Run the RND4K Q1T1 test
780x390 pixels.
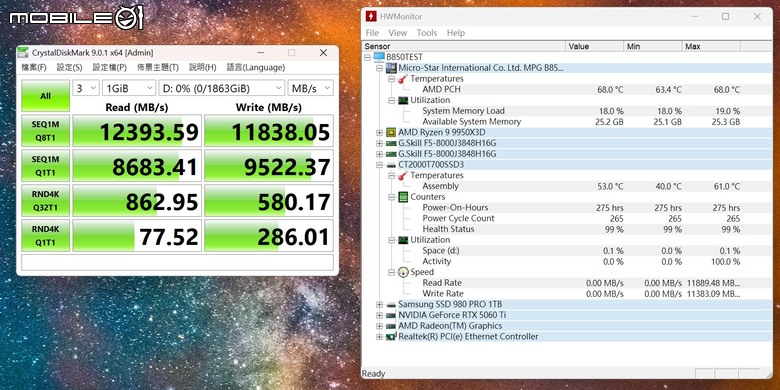[45, 235]
